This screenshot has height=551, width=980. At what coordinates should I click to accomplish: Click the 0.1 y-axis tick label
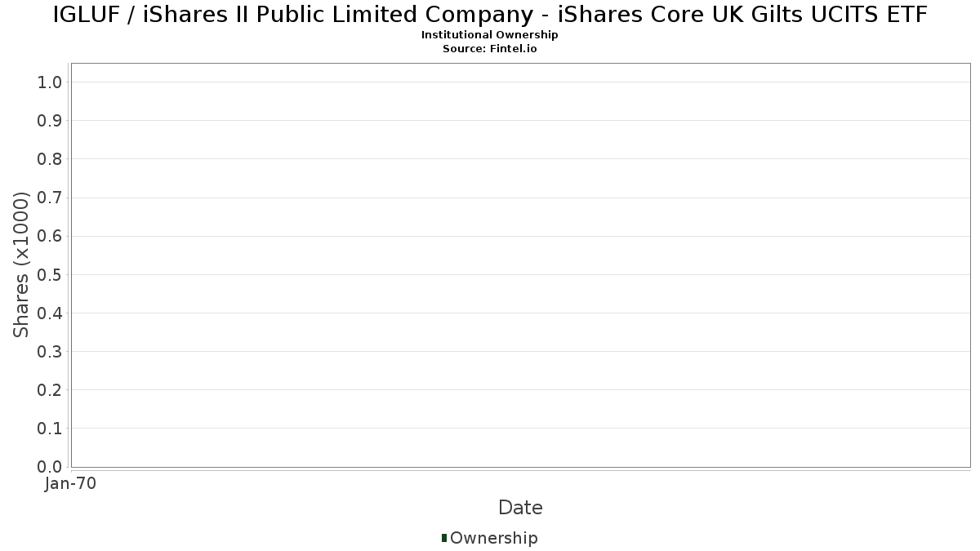pos(50,429)
